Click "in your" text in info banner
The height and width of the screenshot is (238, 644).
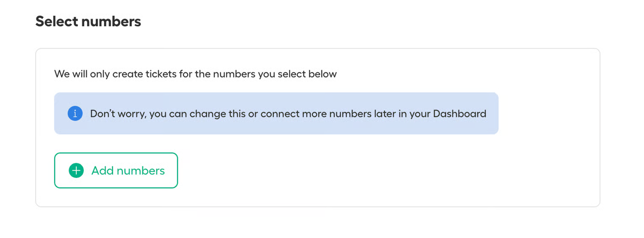tap(415, 114)
